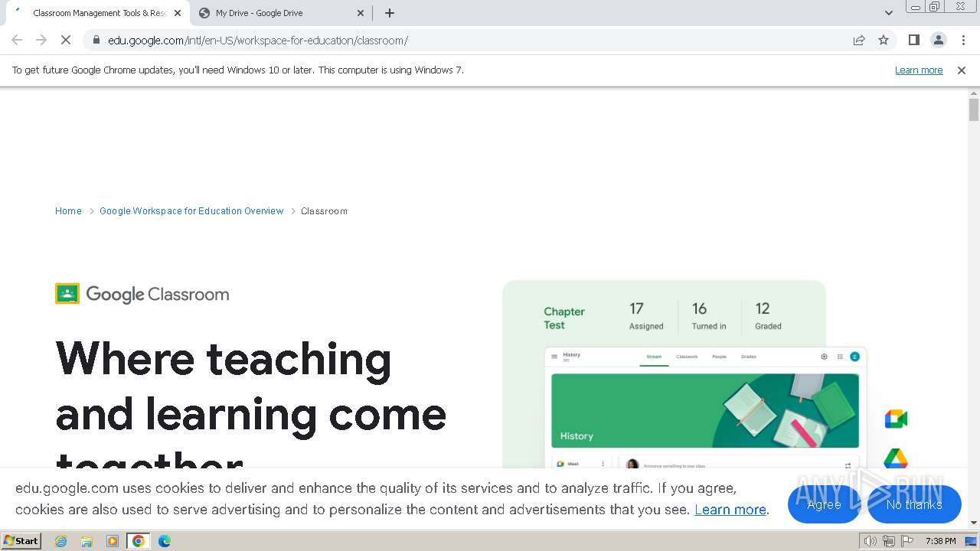Click the address bar URL

[258, 41]
